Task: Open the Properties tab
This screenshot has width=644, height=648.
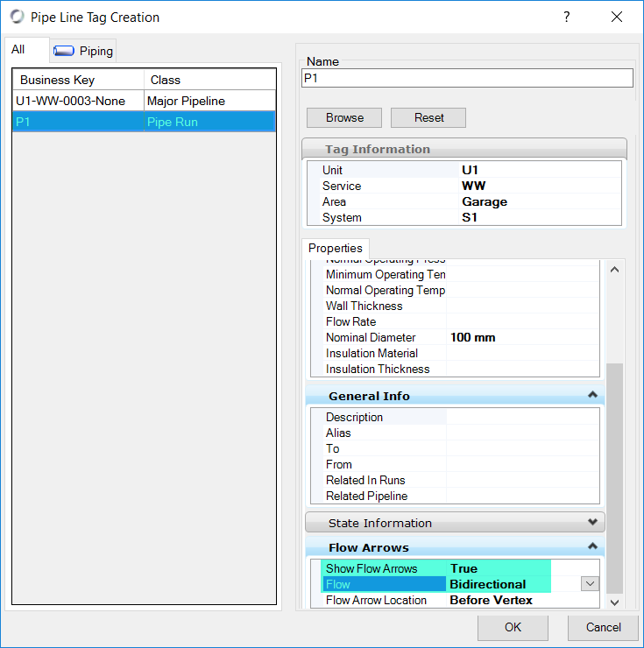Action: [x=336, y=249]
